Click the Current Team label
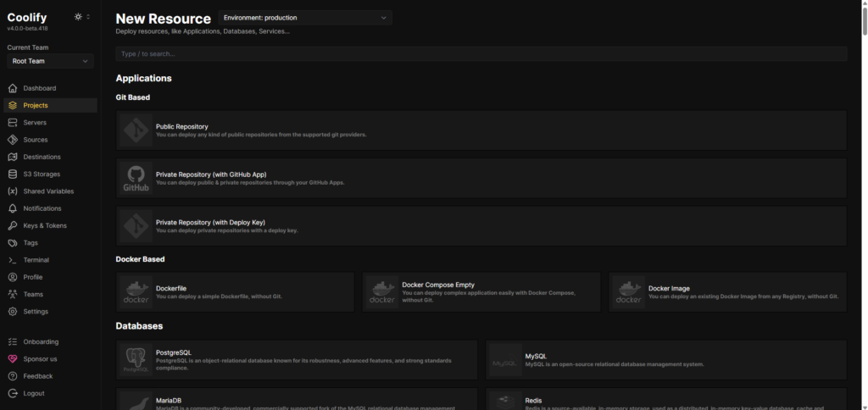Viewport: 868px width, 410px height. 28,47
